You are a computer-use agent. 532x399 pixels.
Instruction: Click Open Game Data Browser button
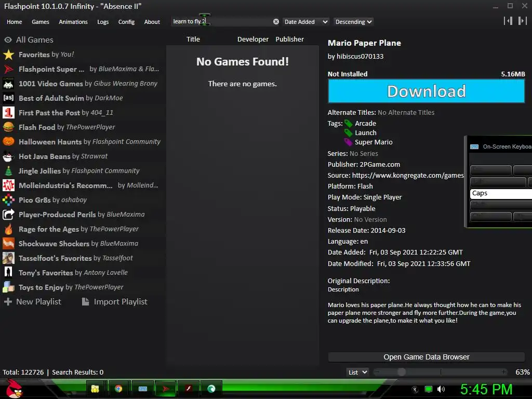pyautogui.click(x=427, y=357)
